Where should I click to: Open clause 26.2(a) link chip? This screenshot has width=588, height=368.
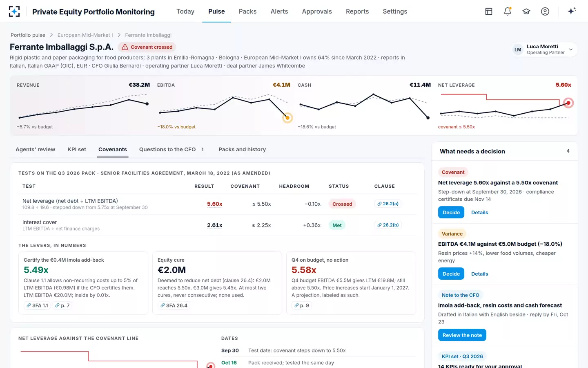388,204
